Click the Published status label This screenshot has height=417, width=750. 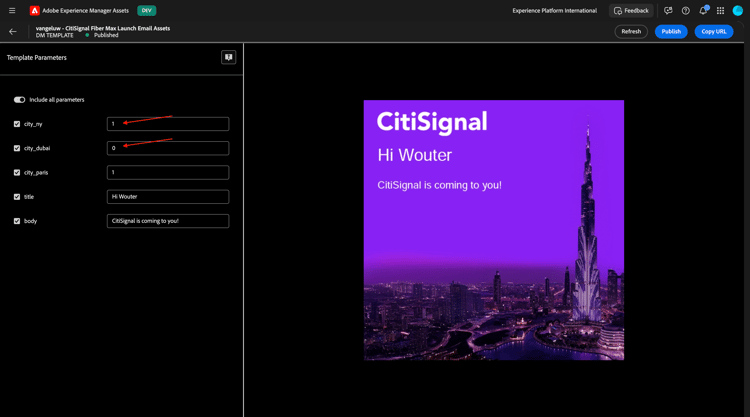tap(106, 35)
